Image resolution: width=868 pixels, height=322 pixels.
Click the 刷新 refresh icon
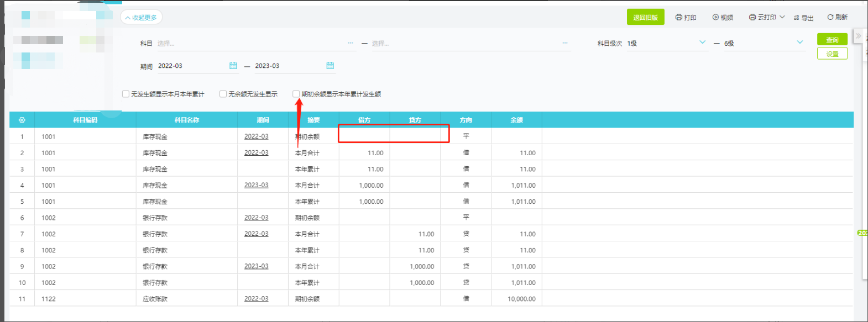coord(830,17)
